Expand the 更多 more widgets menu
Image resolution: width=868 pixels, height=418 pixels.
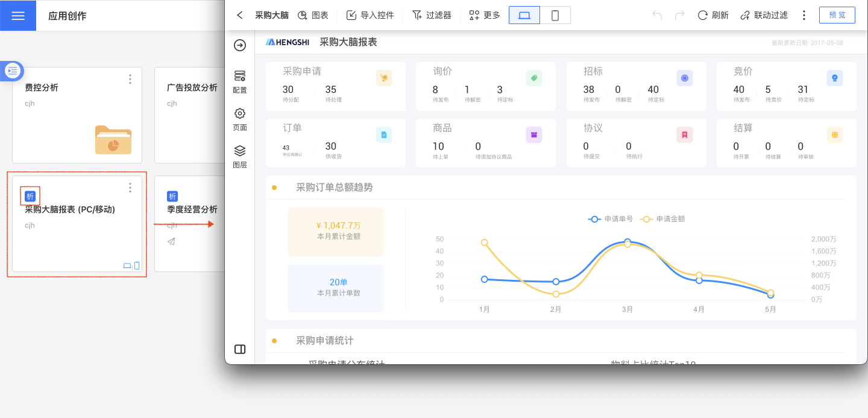pyautogui.click(x=485, y=15)
